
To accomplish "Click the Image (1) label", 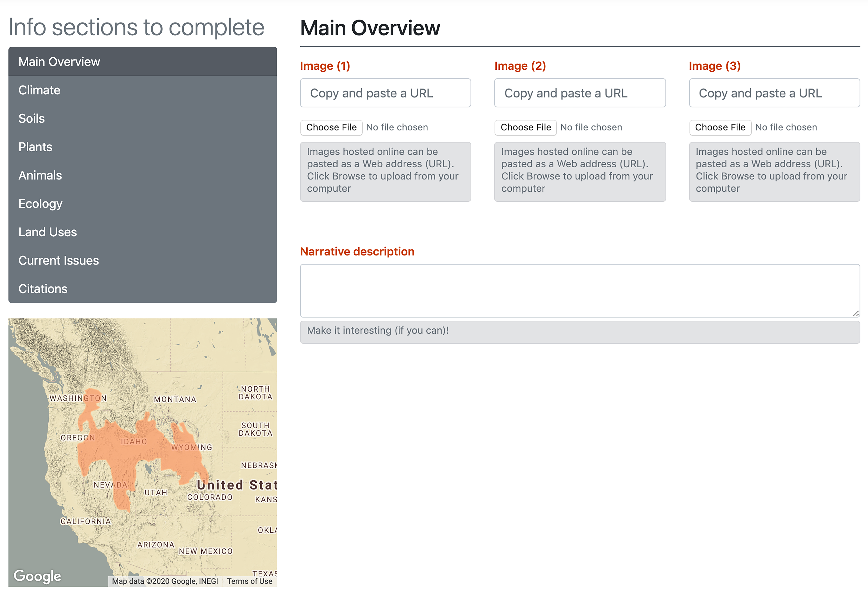I will [x=325, y=66].
